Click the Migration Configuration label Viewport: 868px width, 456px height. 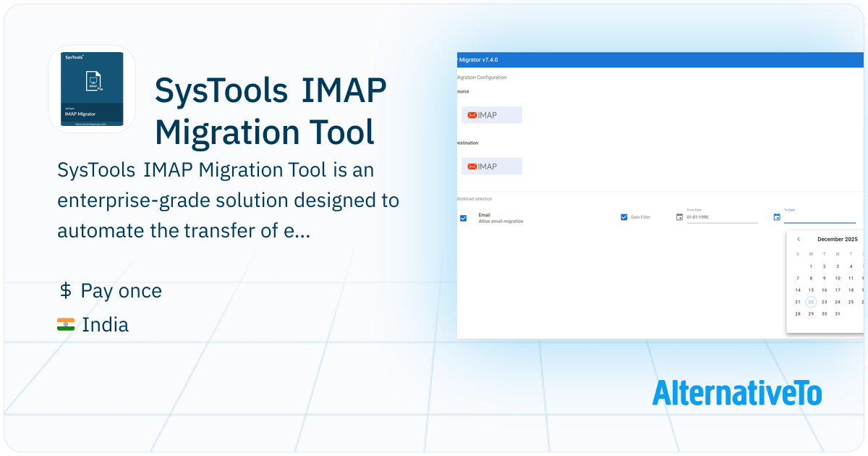[x=482, y=77]
